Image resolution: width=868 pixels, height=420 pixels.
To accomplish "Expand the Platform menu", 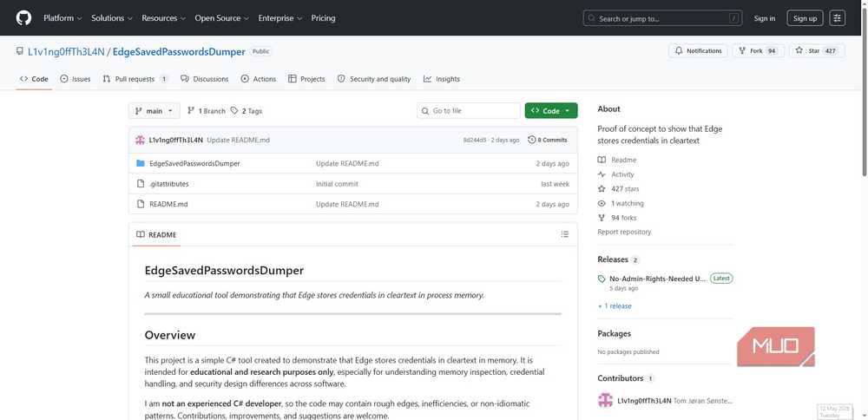I will click(x=62, y=18).
